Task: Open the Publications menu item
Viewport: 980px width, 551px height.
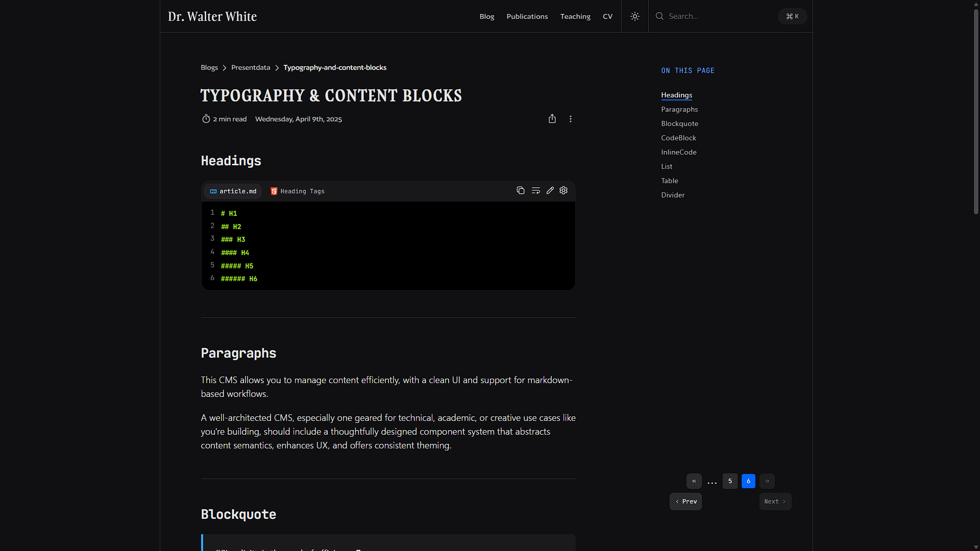Action: [x=527, y=16]
